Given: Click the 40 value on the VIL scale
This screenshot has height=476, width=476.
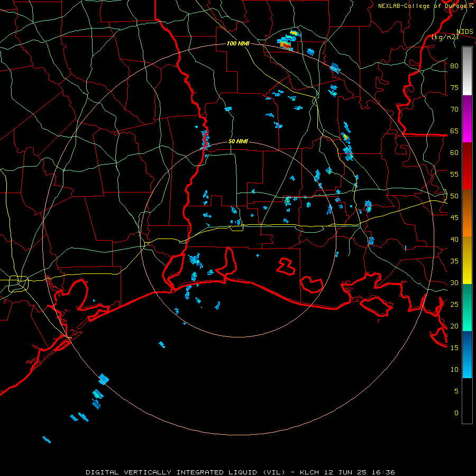Looking at the screenshot, I should 454,240.
